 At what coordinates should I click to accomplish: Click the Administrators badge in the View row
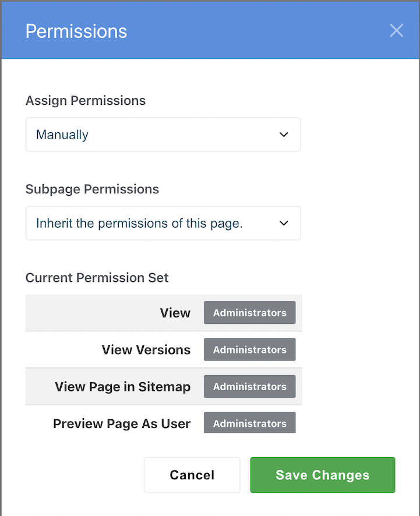point(249,313)
